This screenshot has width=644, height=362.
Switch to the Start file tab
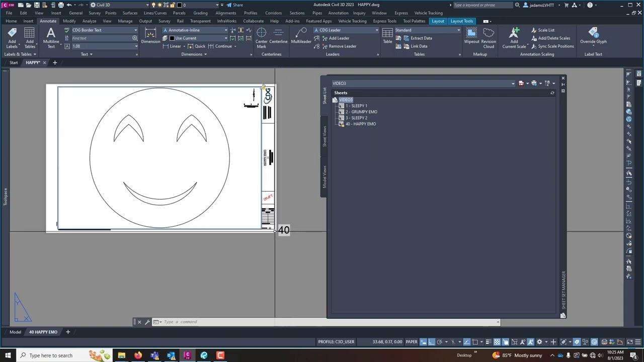(14, 63)
